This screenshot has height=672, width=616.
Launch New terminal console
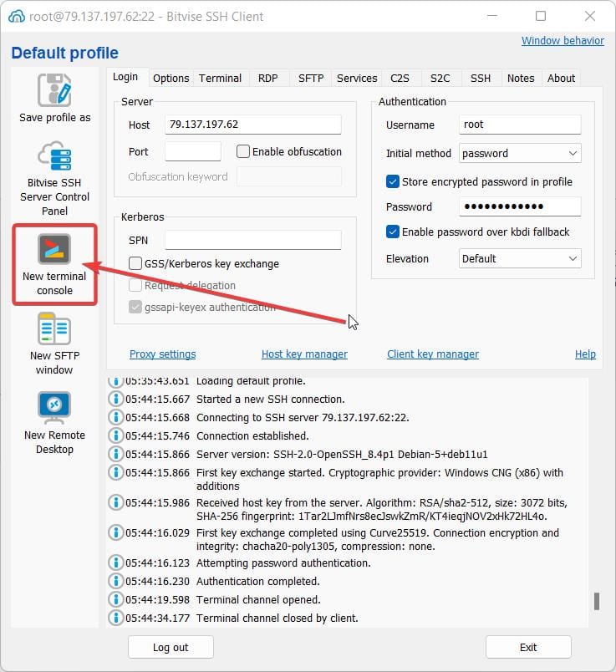(x=54, y=249)
